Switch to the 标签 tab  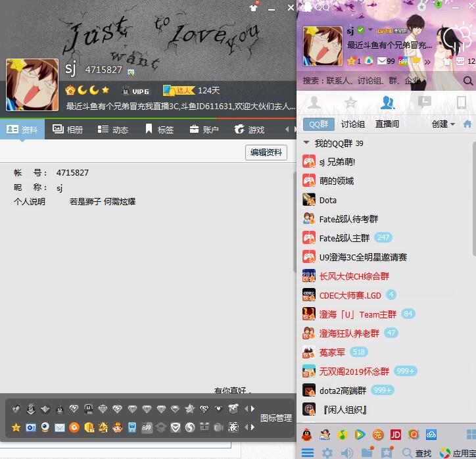[159, 130]
